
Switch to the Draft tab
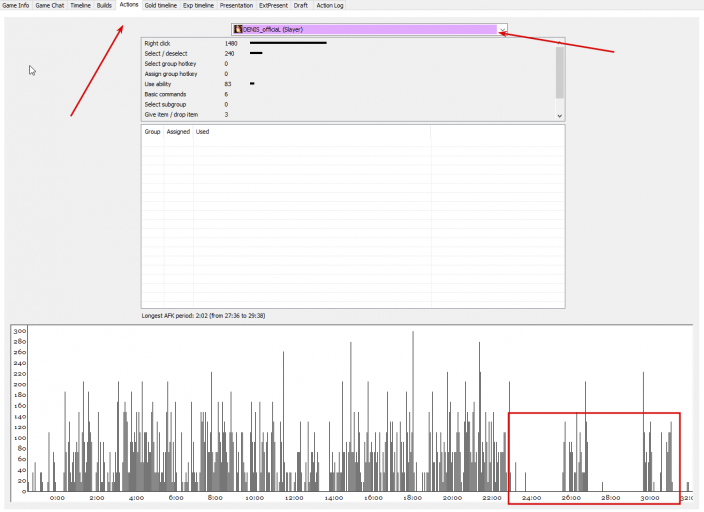(x=301, y=5)
